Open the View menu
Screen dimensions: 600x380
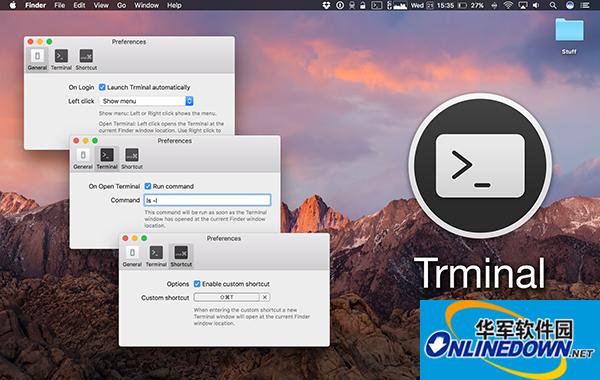coord(101,5)
